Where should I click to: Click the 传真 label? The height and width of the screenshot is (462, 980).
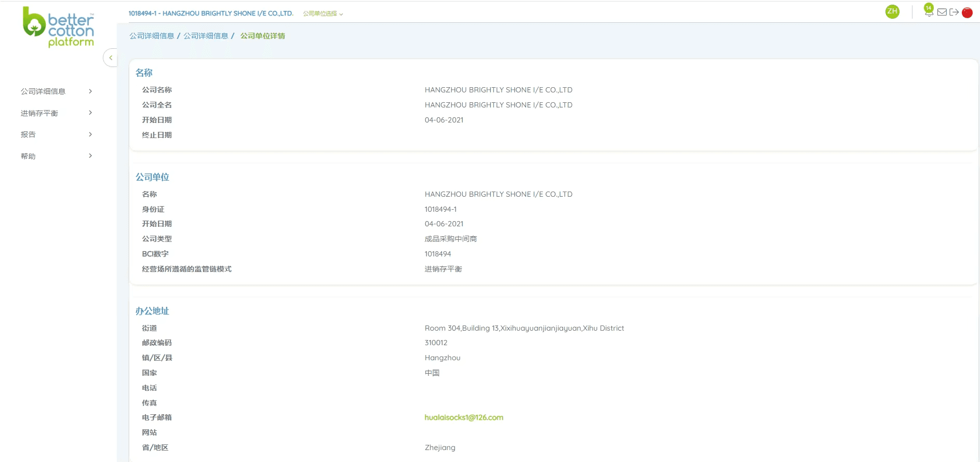[x=150, y=403]
